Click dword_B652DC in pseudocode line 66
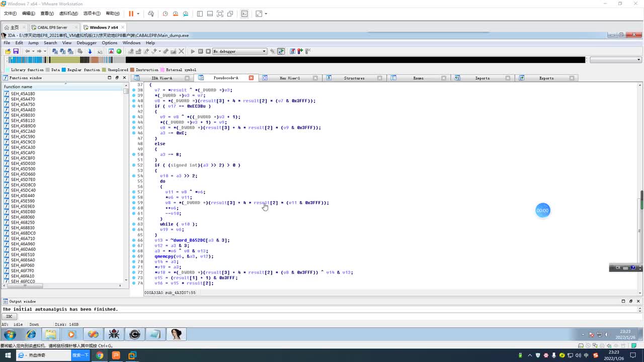Viewport: 644px width, 362px height. tap(189, 240)
